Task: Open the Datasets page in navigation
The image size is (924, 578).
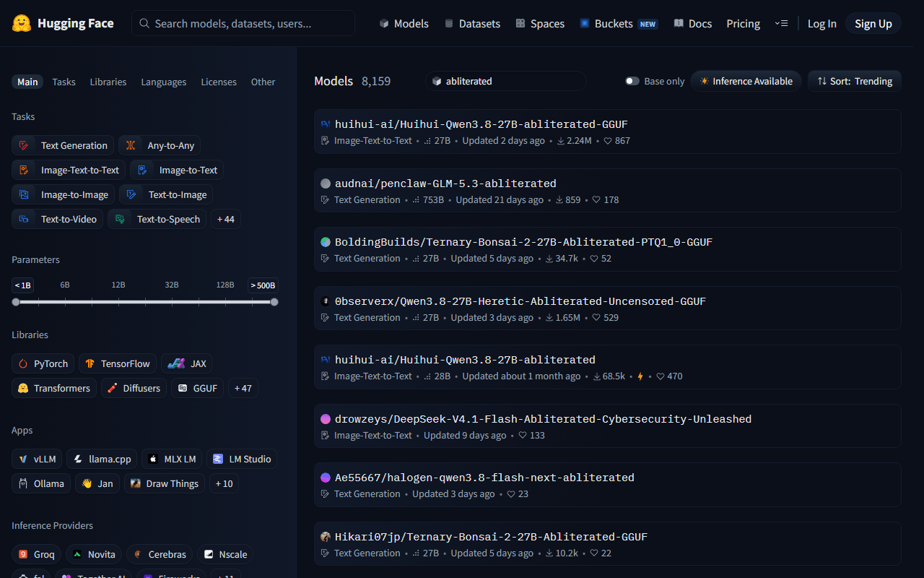Action: click(472, 24)
